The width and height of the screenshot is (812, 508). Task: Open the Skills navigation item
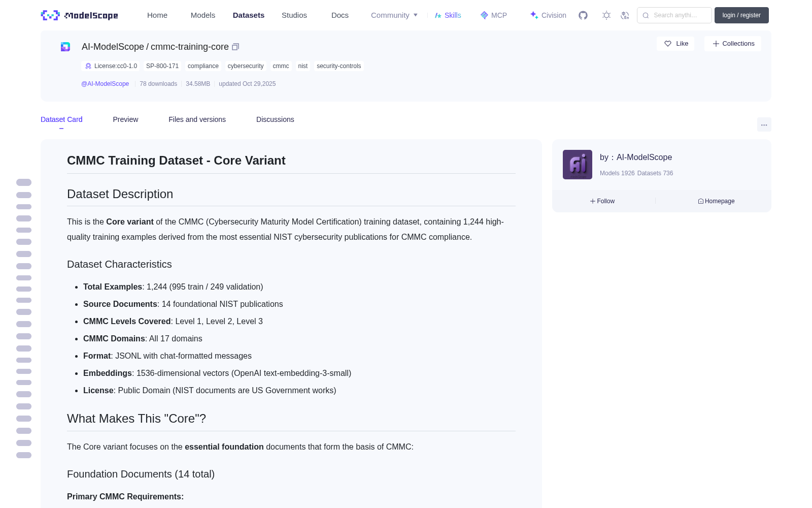point(448,15)
